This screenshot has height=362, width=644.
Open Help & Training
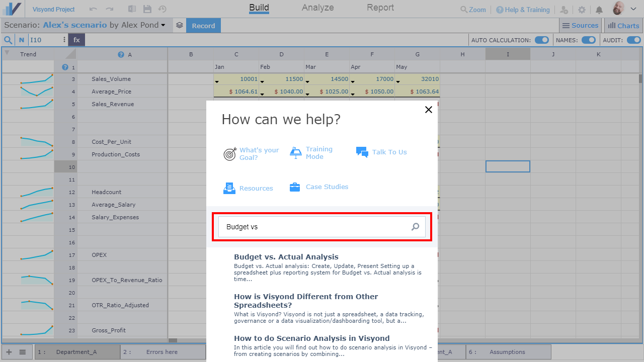(523, 10)
